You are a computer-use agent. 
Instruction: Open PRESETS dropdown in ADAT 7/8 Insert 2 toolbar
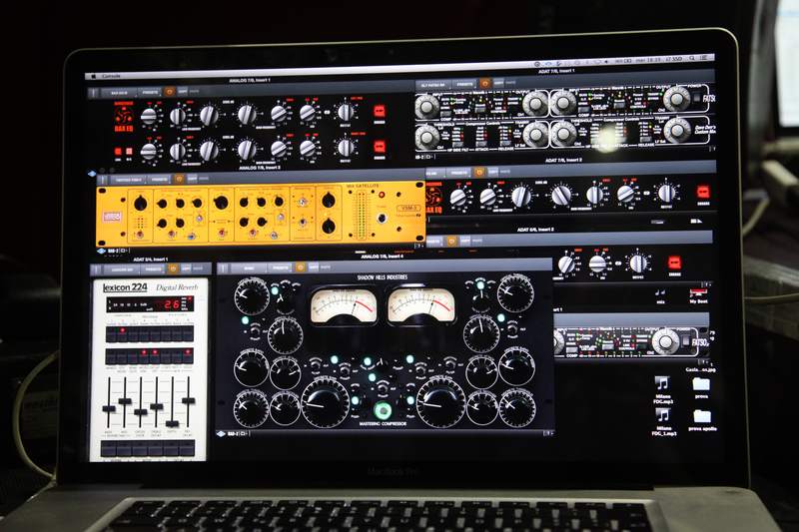pyautogui.click(x=459, y=173)
